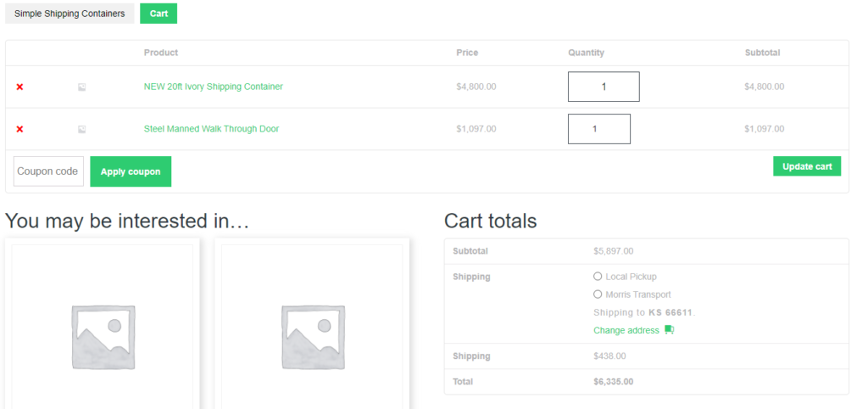Screen dimensions: 868x409
Task: Remove NEW 20ft Ivory Shipping Container item
Action: coord(19,87)
